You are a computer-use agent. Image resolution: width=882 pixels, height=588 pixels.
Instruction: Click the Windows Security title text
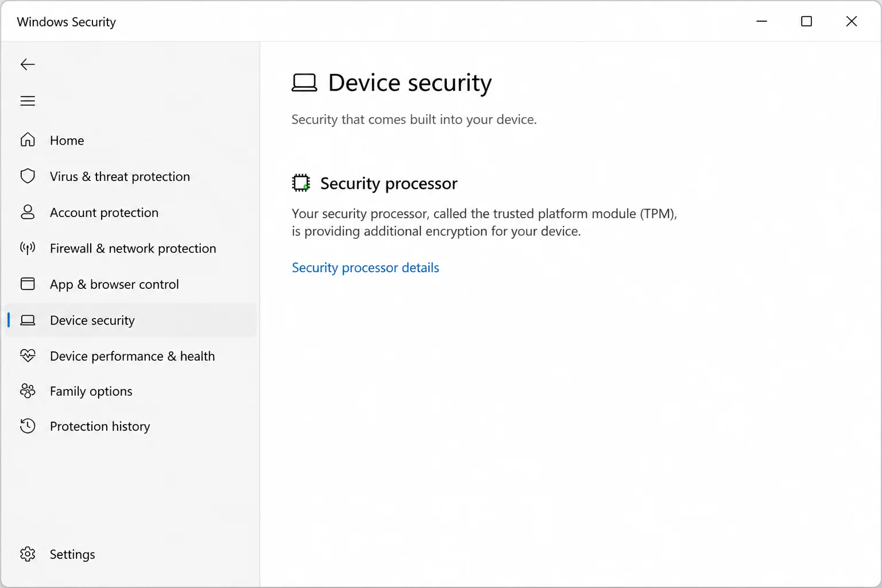(x=67, y=22)
